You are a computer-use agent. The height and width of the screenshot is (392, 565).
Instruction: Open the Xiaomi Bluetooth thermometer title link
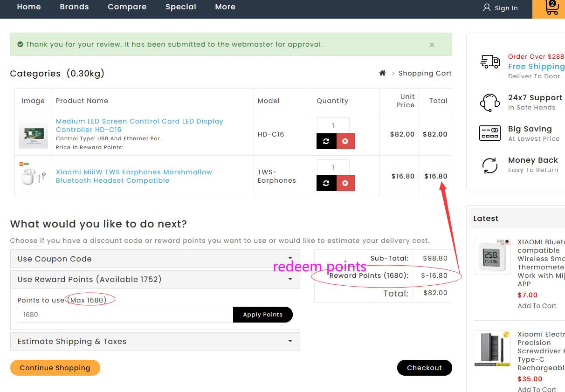(x=541, y=263)
